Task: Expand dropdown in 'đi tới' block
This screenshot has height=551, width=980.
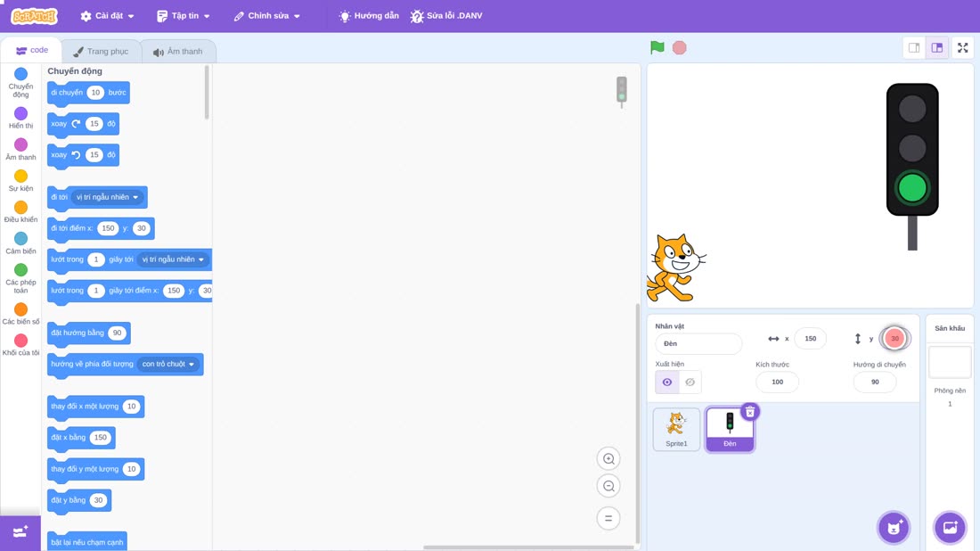Action: pyautogui.click(x=106, y=197)
